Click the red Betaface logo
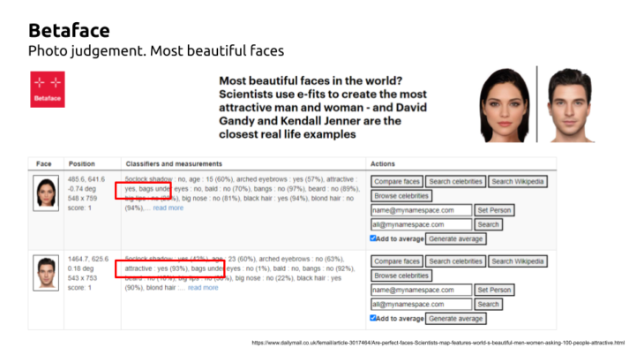This screenshot has height=363, width=644. coord(47,90)
